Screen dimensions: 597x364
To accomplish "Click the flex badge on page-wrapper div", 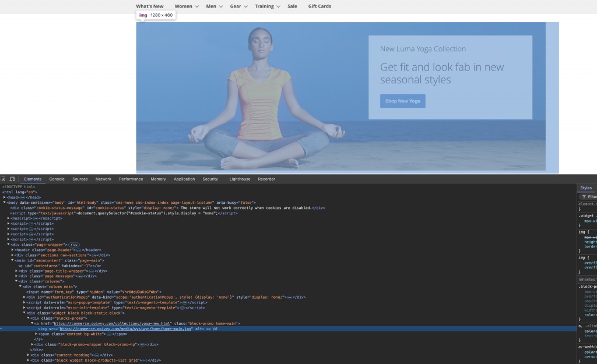I will click(75, 245).
